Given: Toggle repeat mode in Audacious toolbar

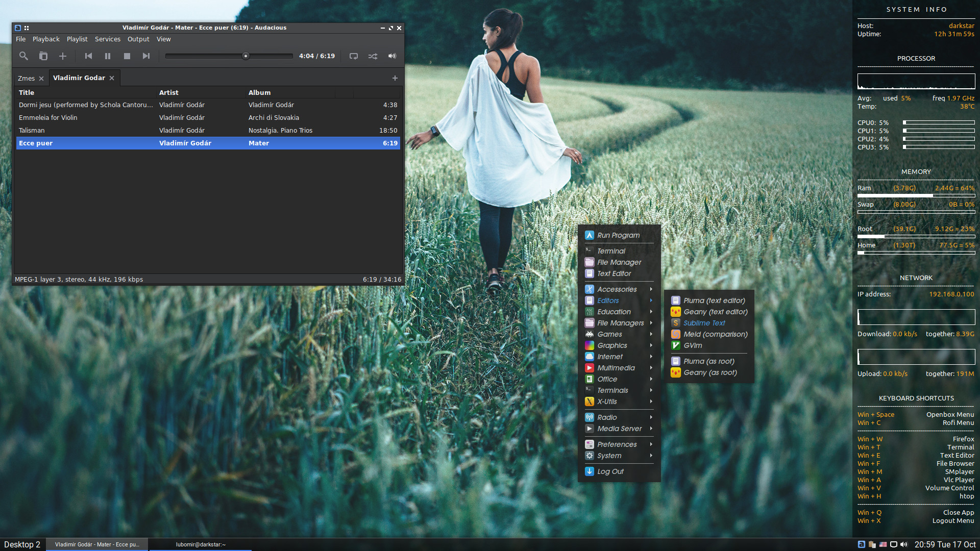Looking at the screenshot, I should pos(353,56).
